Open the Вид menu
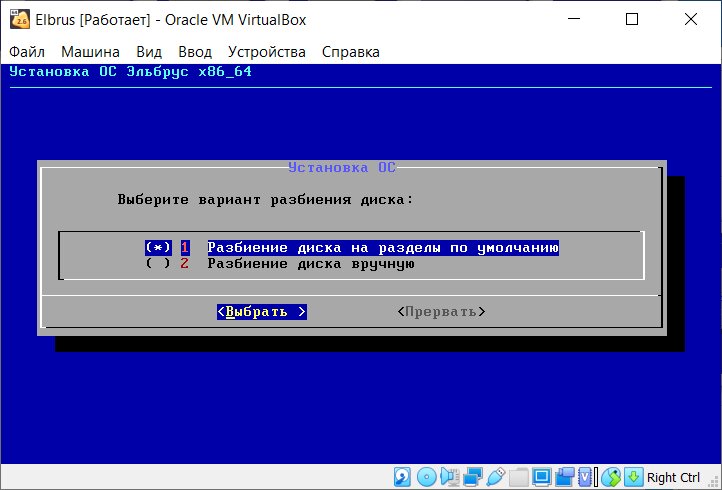 point(149,52)
